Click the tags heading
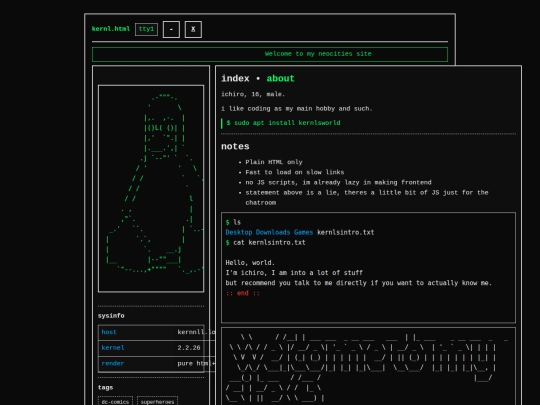 pyautogui.click(x=105, y=388)
